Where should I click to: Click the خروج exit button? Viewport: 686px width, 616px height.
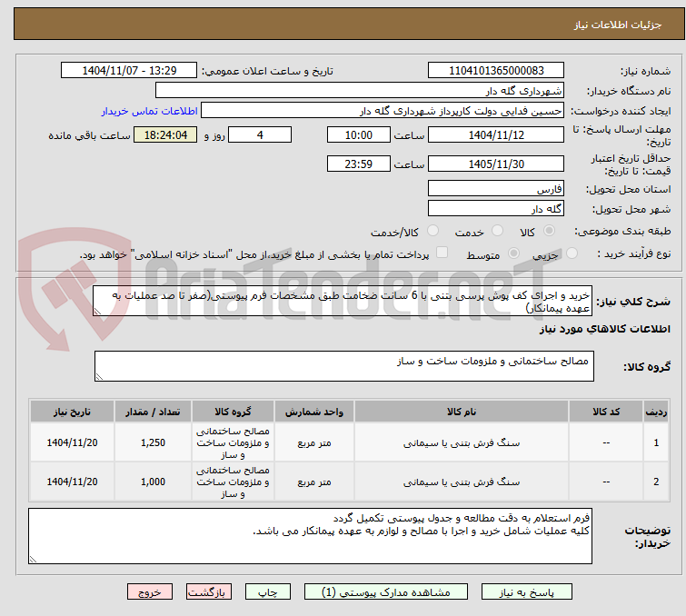pos(150,592)
